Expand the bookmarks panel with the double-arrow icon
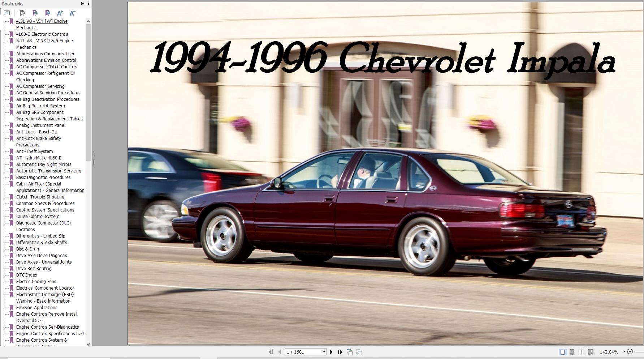 (82, 4)
